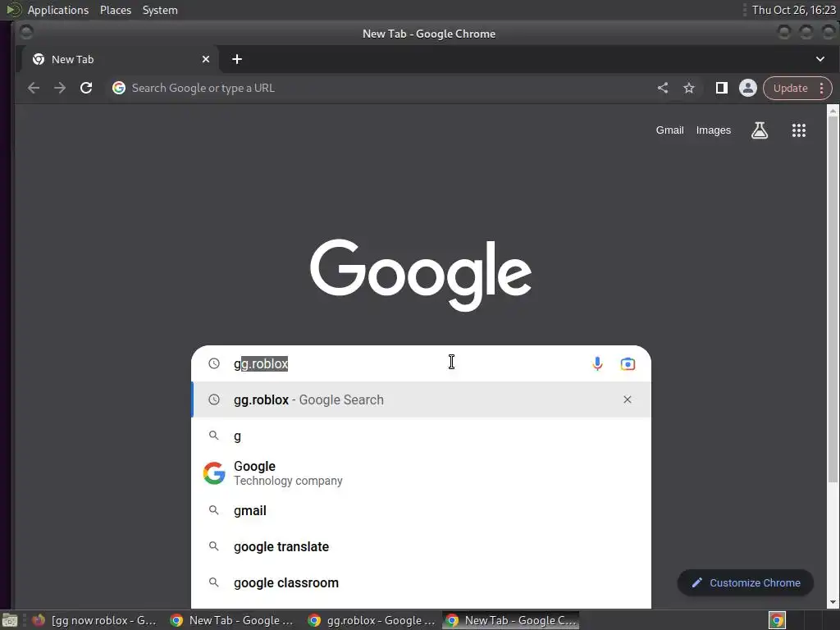Open the Chrome profile avatar
The height and width of the screenshot is (630, 840).
click(748, 88)
